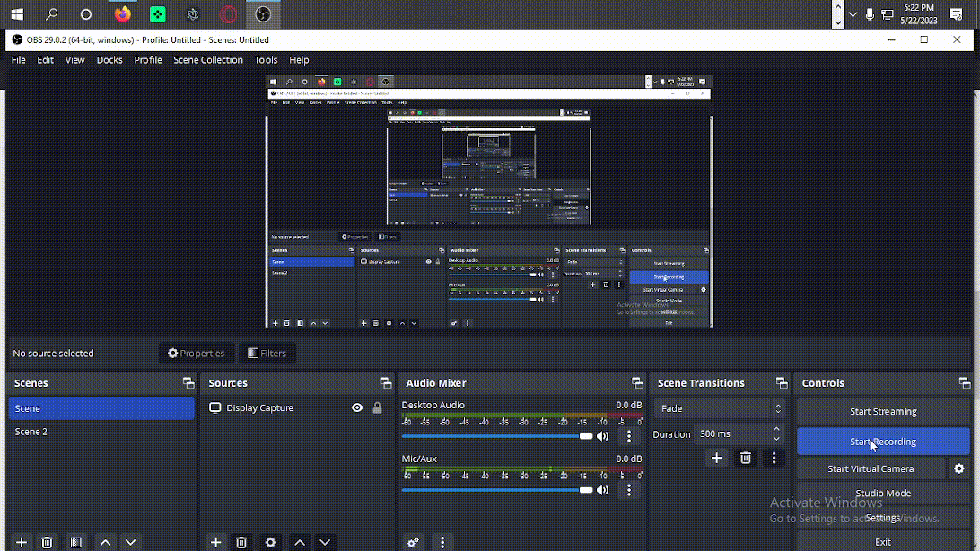Toggle the lock on Display Capture source
The image size is (980, 551).
377,407
